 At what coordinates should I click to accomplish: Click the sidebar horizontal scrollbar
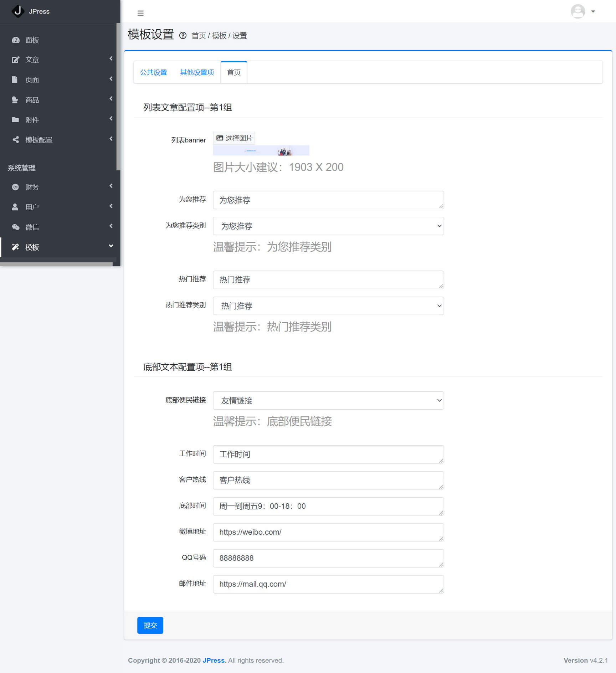click(56, 264)
